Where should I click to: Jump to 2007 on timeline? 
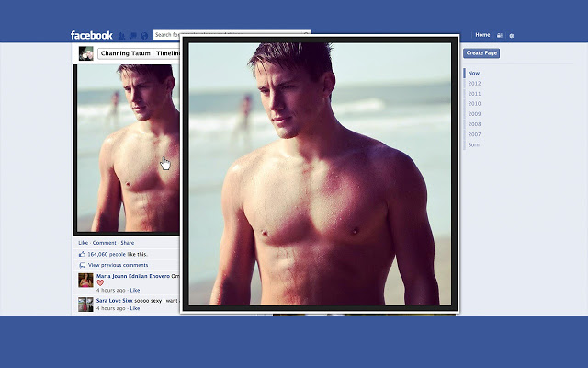pyautogui.click(x=474, y=134)
